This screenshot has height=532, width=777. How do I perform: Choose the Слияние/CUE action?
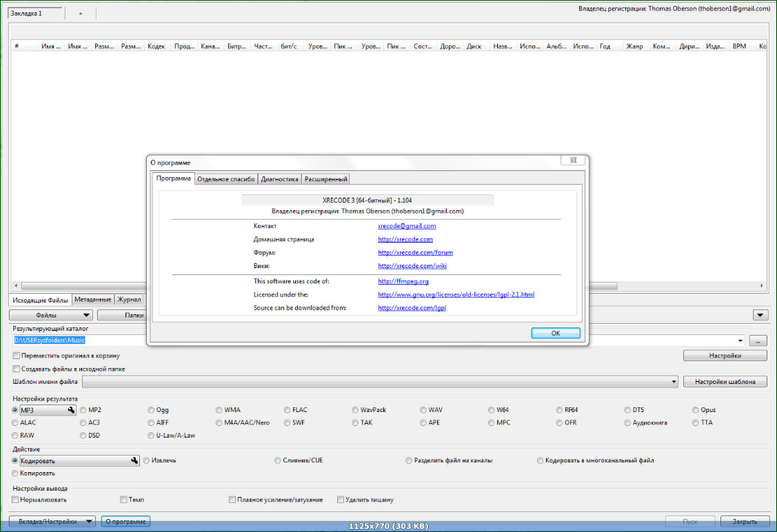click(x=299, y=461)
